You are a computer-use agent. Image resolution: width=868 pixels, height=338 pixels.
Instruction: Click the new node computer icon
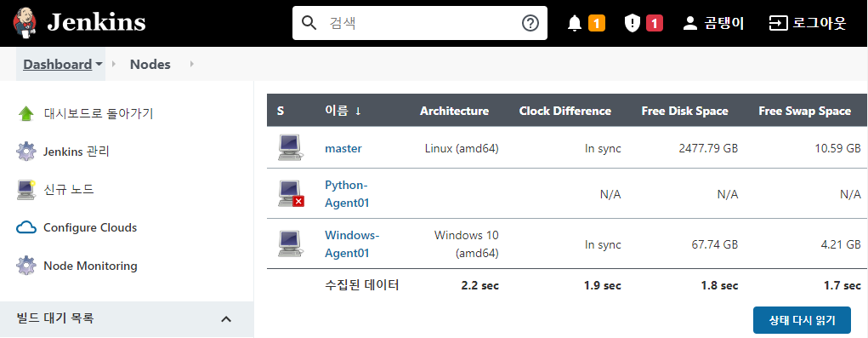point(26,190)
